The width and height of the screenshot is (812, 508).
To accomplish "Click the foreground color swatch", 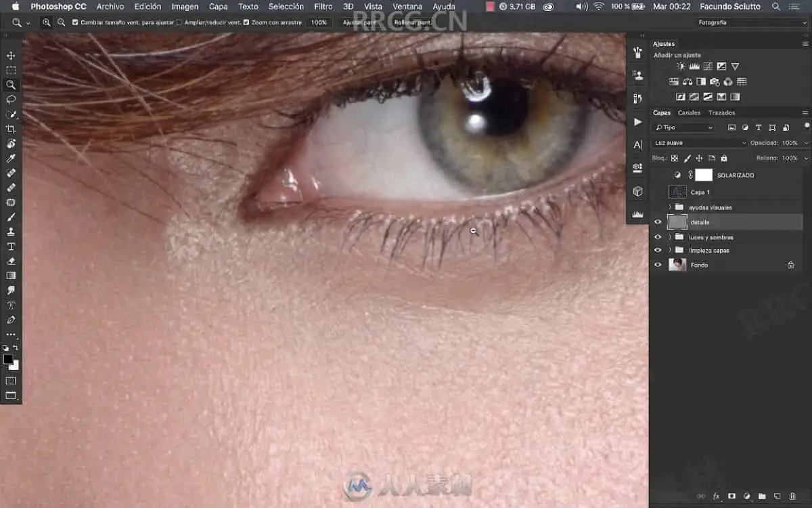I will pyautogui.click(x=7, y=360).
